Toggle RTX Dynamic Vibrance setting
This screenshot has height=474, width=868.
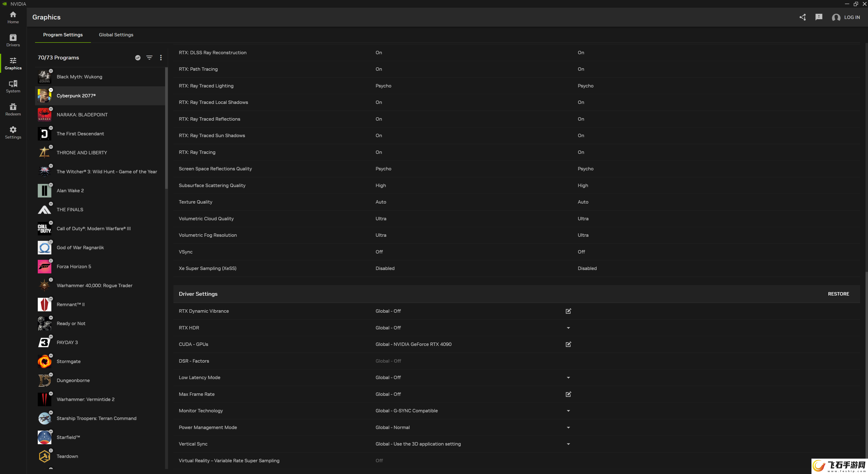tap(567, 311)
